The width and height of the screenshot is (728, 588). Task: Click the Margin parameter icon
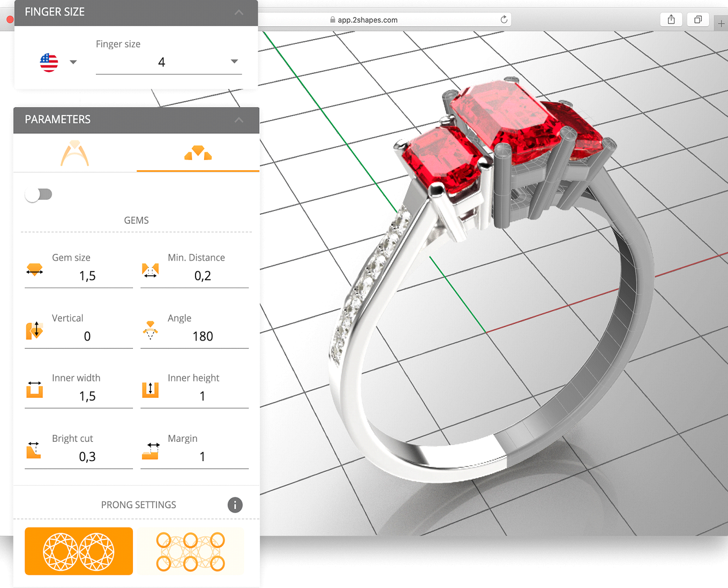point(151,451)
